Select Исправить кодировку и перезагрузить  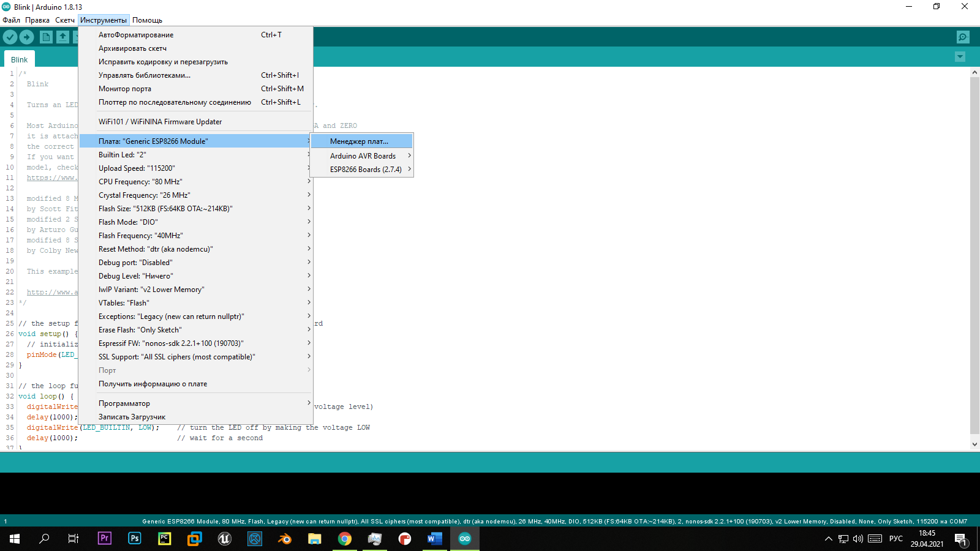click(x=195, y=62)
